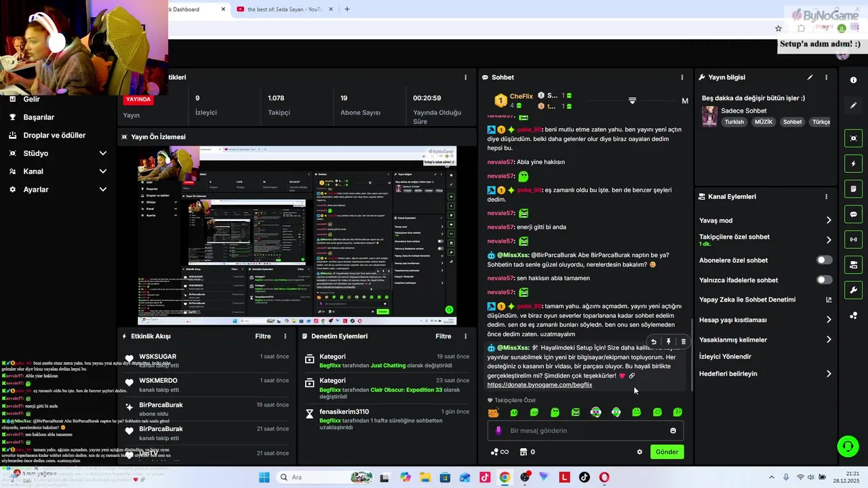Click the lightning bolt quick-action icon
This screenshot has width=868, height=488.
tap(853, 164)
